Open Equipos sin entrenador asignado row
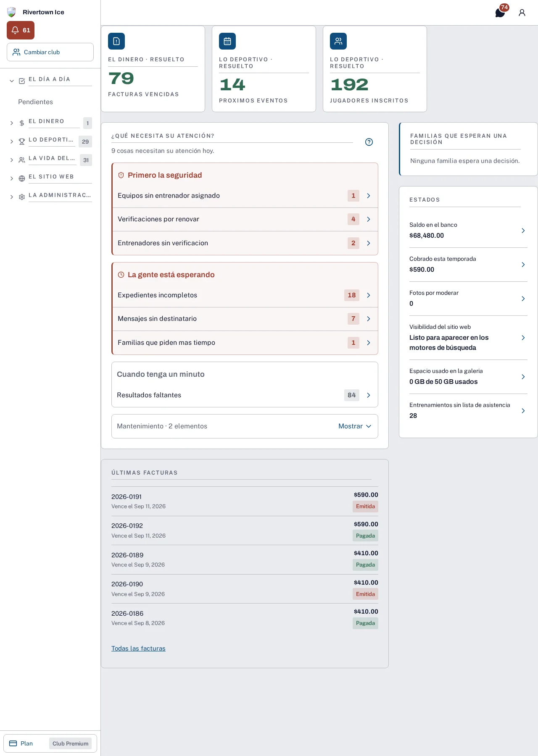 click(x=245, y=196)
